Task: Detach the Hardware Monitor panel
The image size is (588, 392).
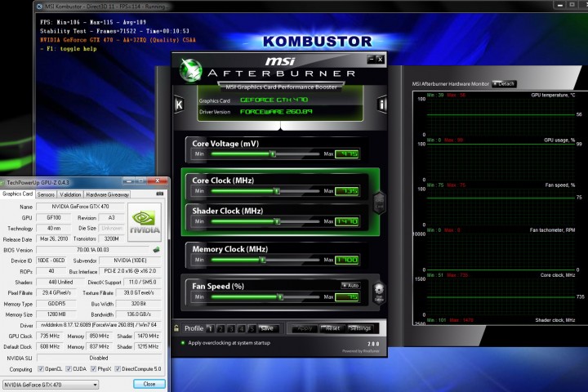Action: [x=504, y=84]
